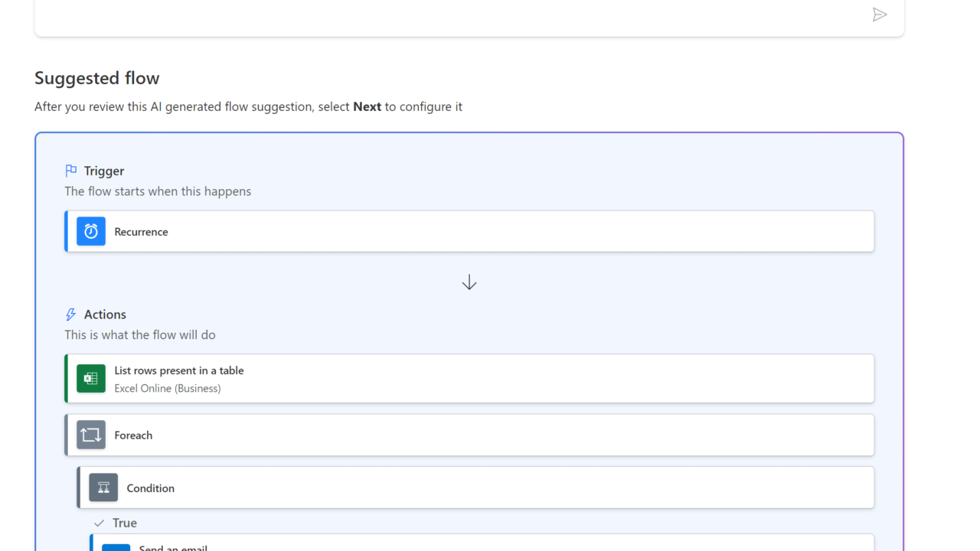
Task: Select the Foreach action card
Action: 490,435
